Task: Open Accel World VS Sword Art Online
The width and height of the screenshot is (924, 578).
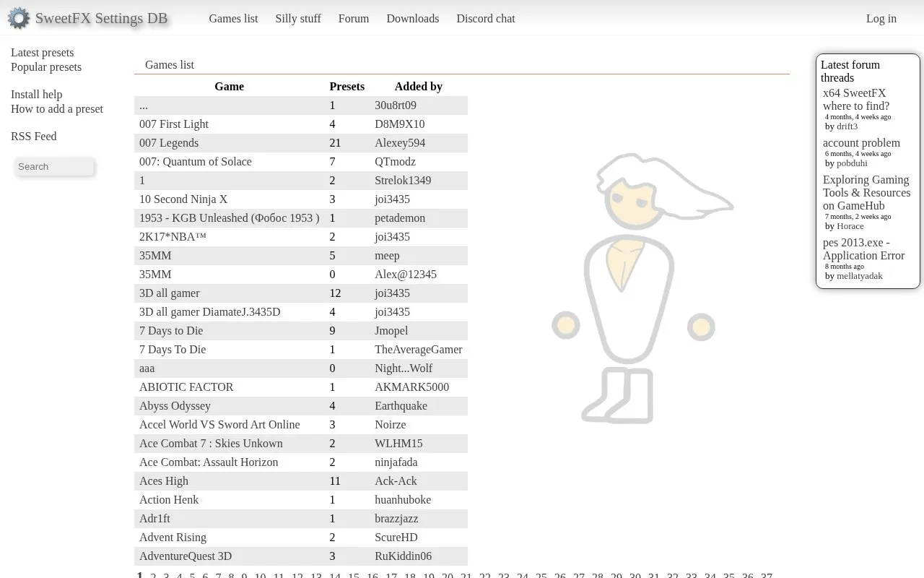Action: (219, 425)
